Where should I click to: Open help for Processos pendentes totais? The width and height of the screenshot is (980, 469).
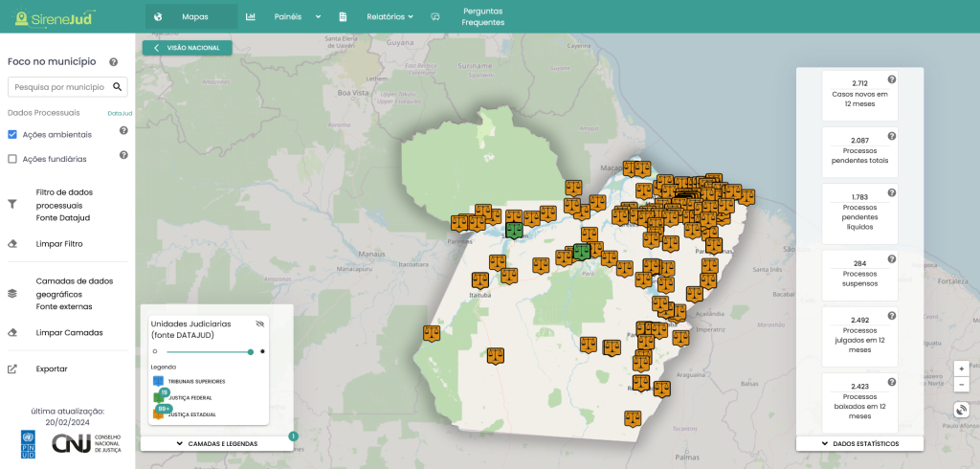tap(892, 136)
